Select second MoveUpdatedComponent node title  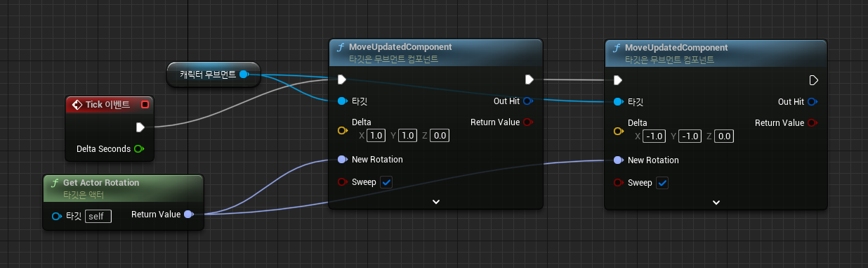pos(676,48)
